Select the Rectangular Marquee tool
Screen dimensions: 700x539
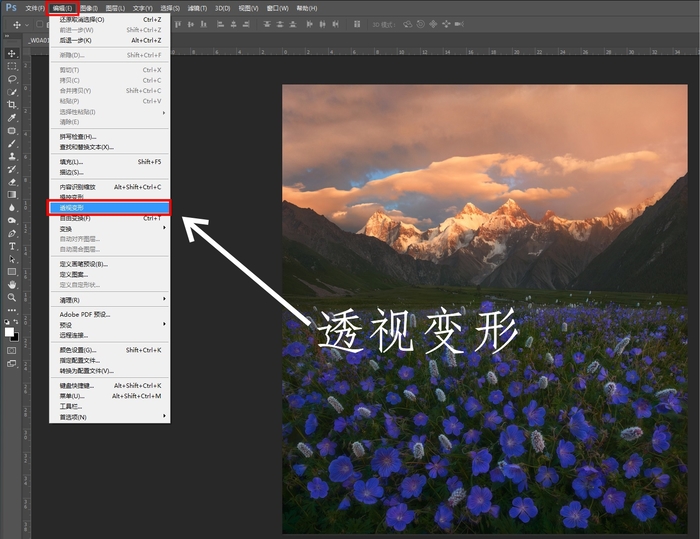click(x=12, y=66)
